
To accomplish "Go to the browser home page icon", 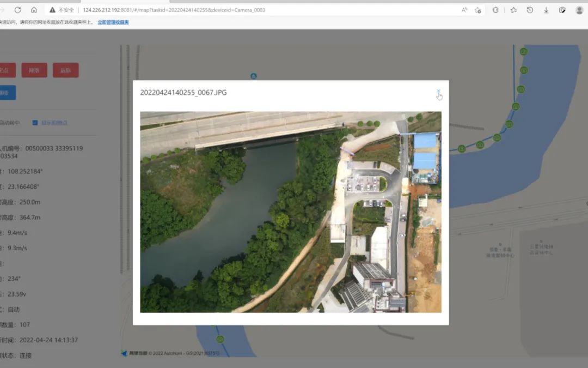I will 34,10.
